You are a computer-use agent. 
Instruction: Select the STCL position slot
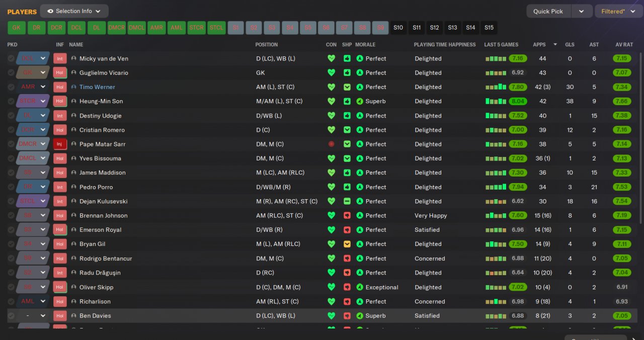pyautogui.click(x=216, y=28)
